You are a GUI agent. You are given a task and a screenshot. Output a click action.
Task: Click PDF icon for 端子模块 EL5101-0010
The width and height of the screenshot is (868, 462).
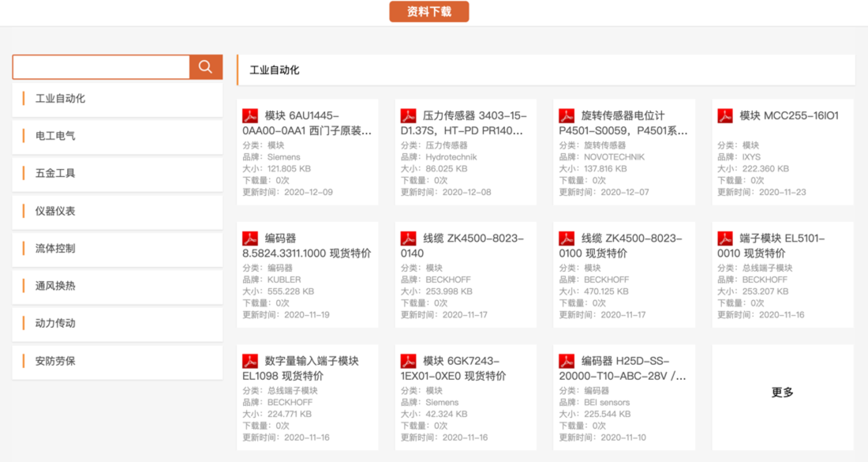[725, 239]
